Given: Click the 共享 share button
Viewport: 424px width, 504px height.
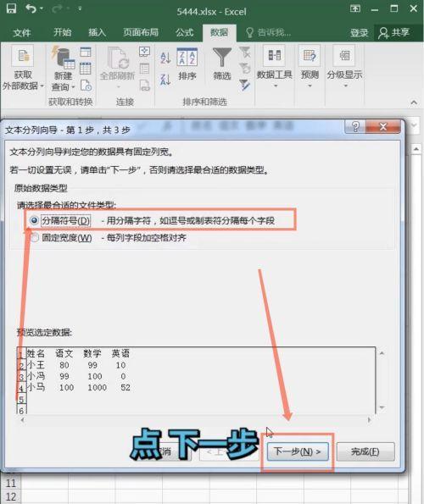Looking at the screenshot, I should (394, 32).
